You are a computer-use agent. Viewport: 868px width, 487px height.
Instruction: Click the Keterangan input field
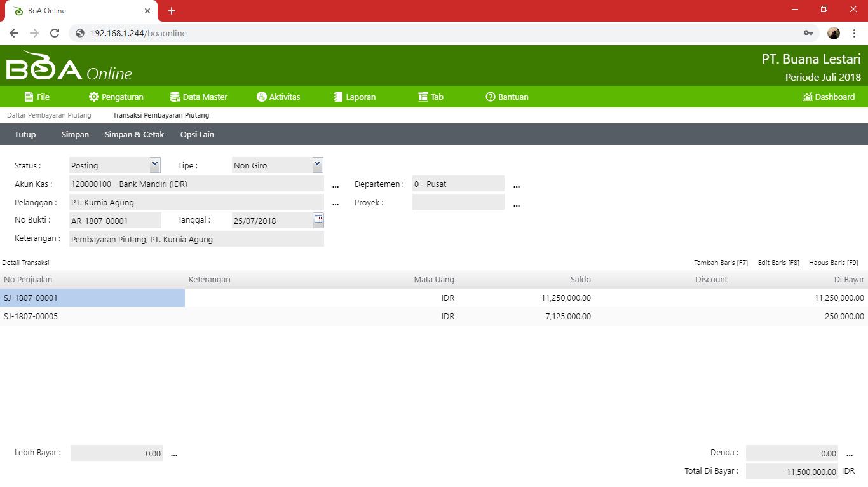tap(196, 239)
